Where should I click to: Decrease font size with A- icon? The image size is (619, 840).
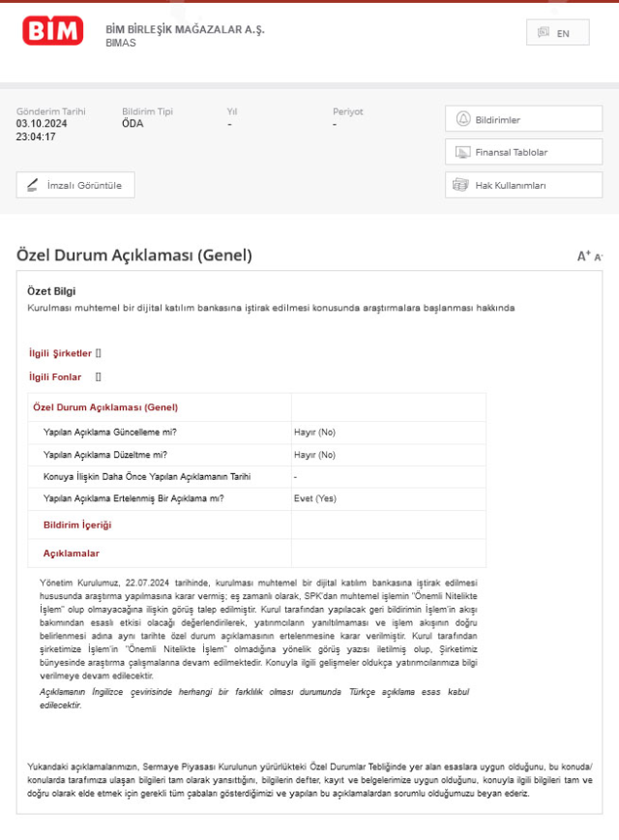click(598, 257)
